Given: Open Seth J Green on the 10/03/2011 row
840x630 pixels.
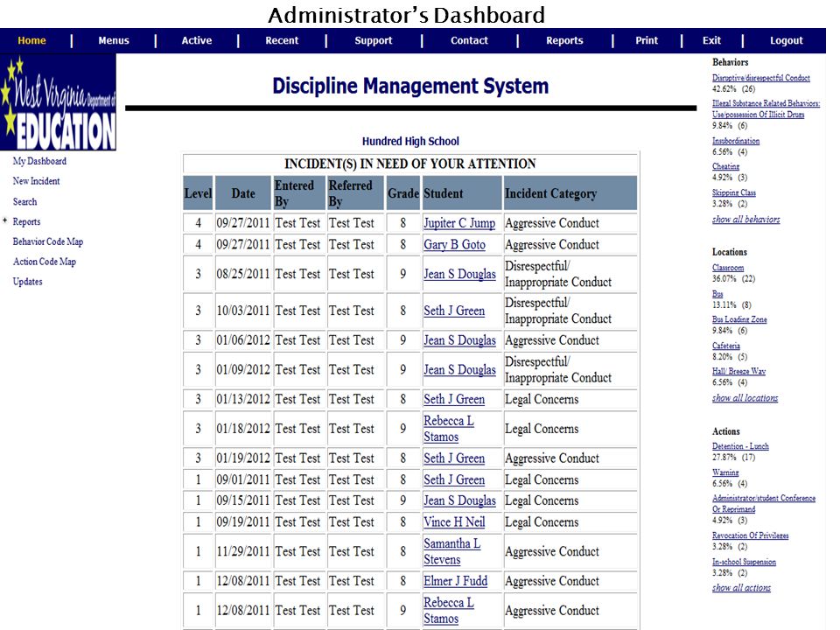Looking at the screenshot, I should pos(454,311).
